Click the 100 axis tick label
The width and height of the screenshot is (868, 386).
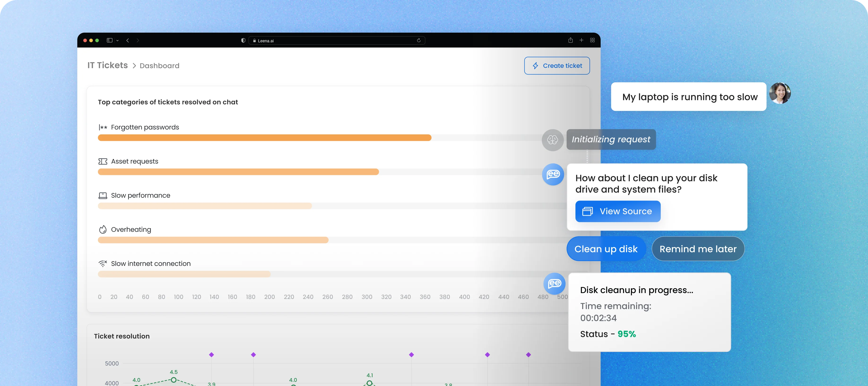tap(178, 297)
